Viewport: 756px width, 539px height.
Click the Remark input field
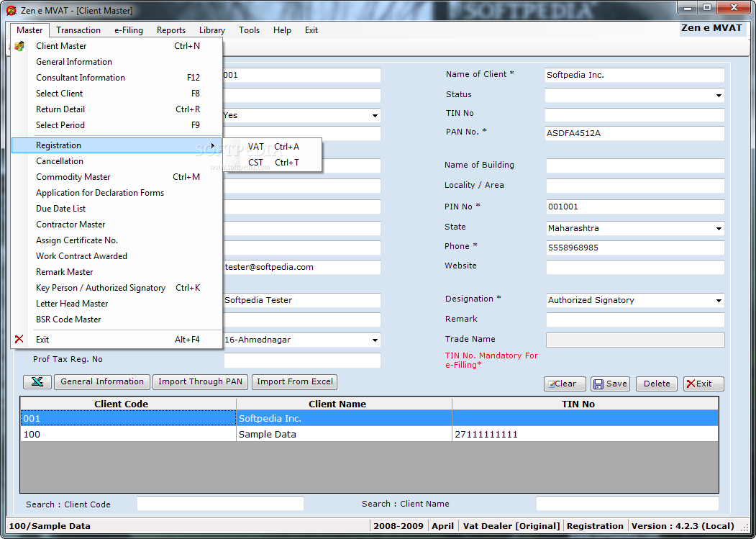pyautogui.click(x=635, y=320)
